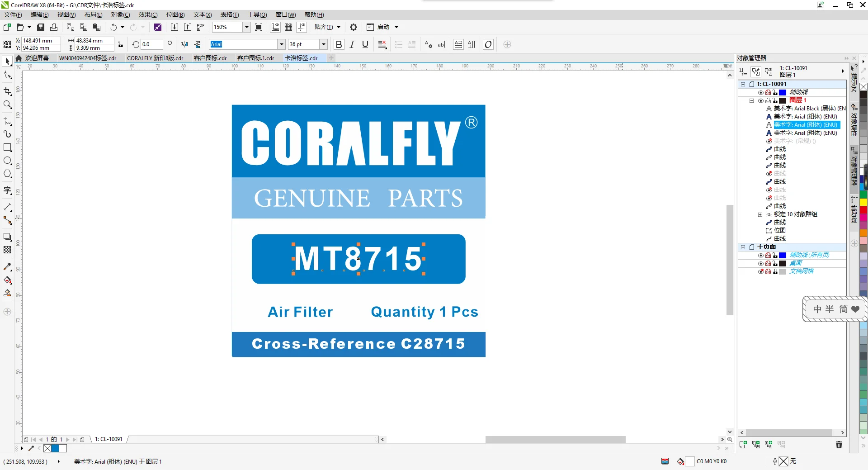Select the Pick tool in toolbox
The width and height of the screenshot is (868, 470).
(x=7, y=61)
